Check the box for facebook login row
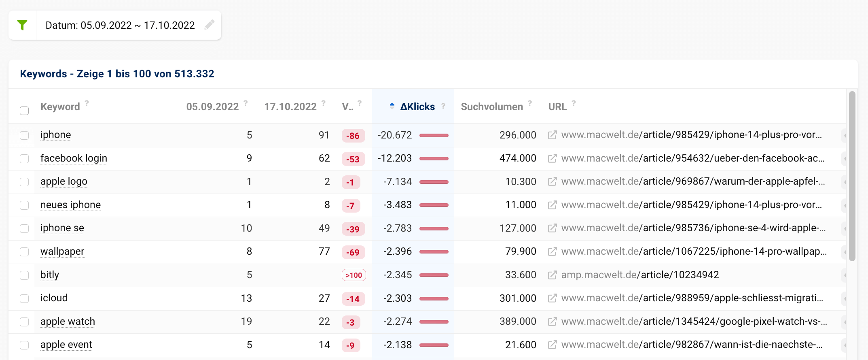 pyautogui.click(x=24, y=158)
